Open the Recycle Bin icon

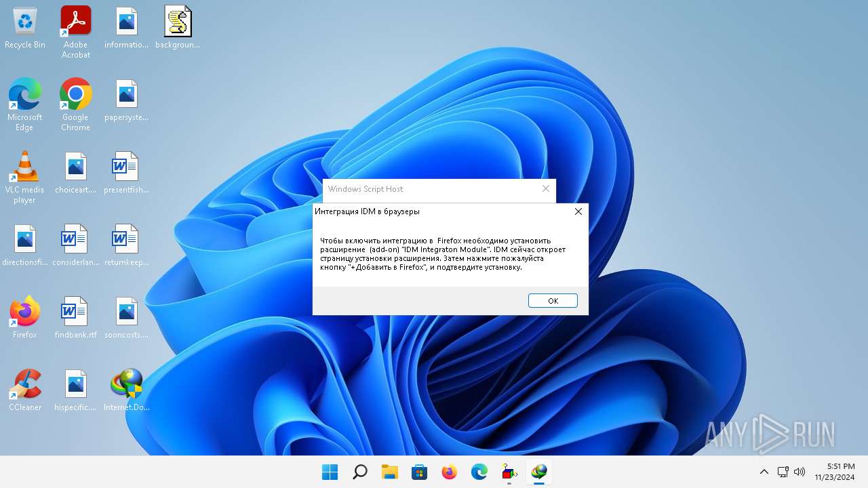(x=25, y=28)
